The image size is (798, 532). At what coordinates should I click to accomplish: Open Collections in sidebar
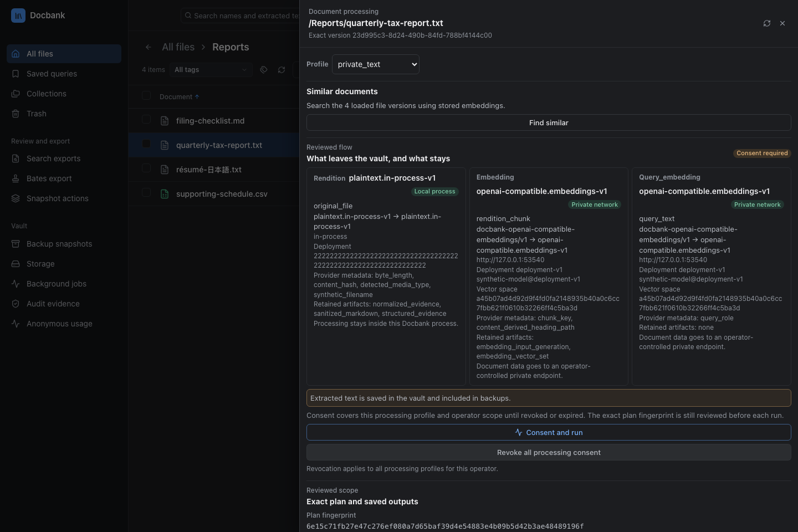[x=64, y=94]
